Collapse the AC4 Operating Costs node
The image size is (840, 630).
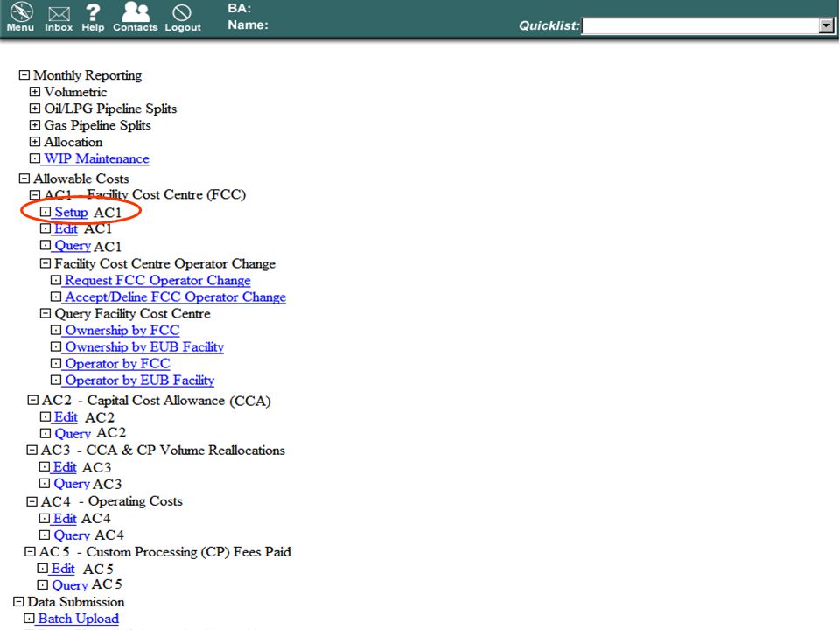tap(32, 501)
